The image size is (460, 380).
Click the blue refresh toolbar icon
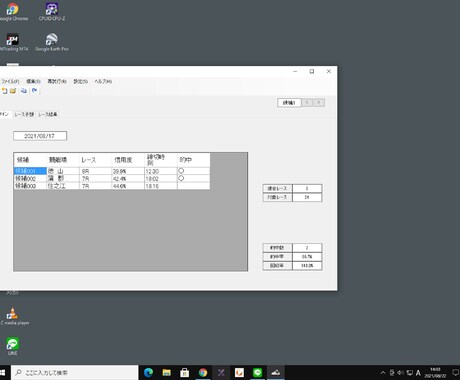tap(34, 91)
